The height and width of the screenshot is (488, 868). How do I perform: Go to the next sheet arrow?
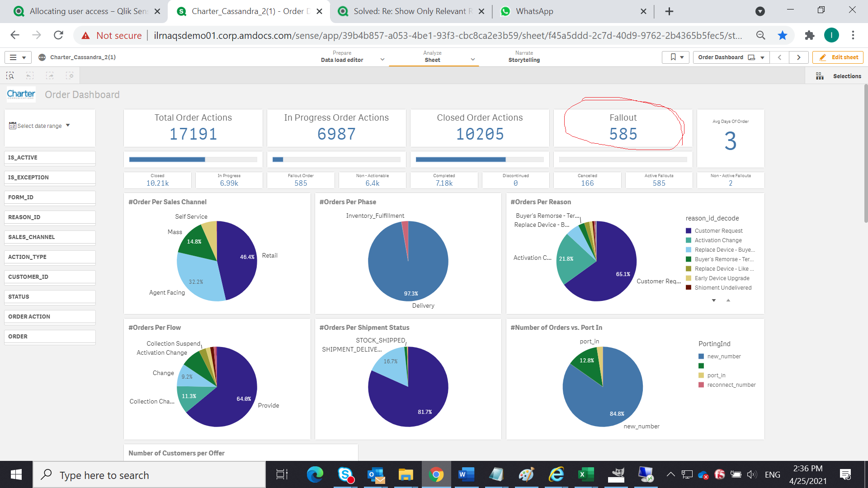(799, 57)
